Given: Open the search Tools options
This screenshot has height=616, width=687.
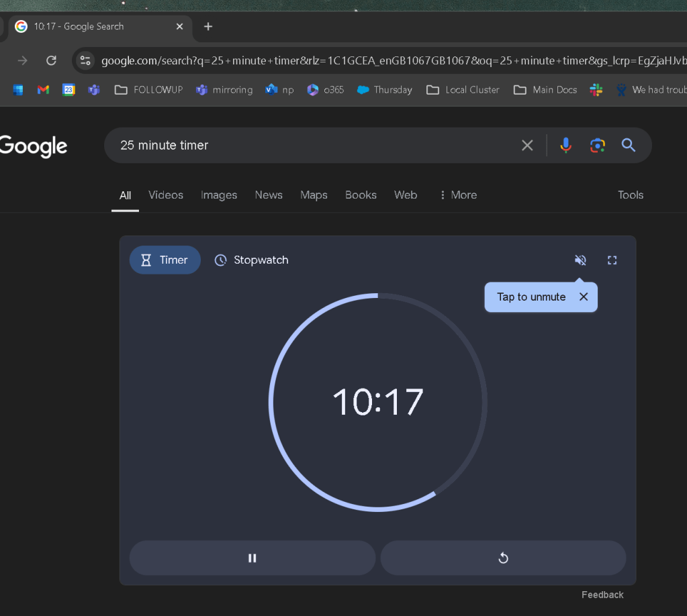Looking at the screenshot, I should tap(631, 195).
